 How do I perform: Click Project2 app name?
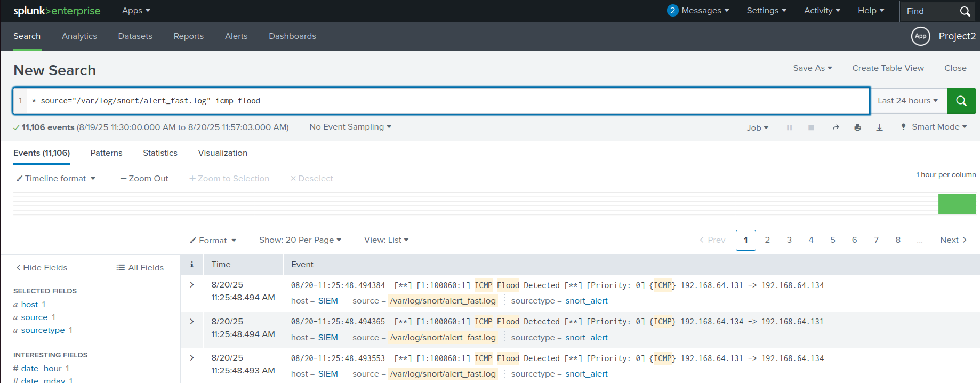pyautogui.click(x=957, y=36)
